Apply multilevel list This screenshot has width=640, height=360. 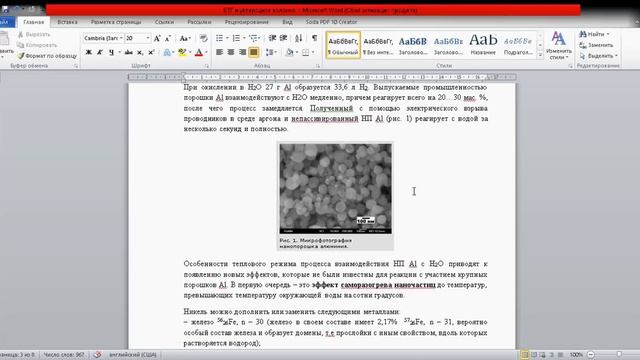tap(253, 38)
